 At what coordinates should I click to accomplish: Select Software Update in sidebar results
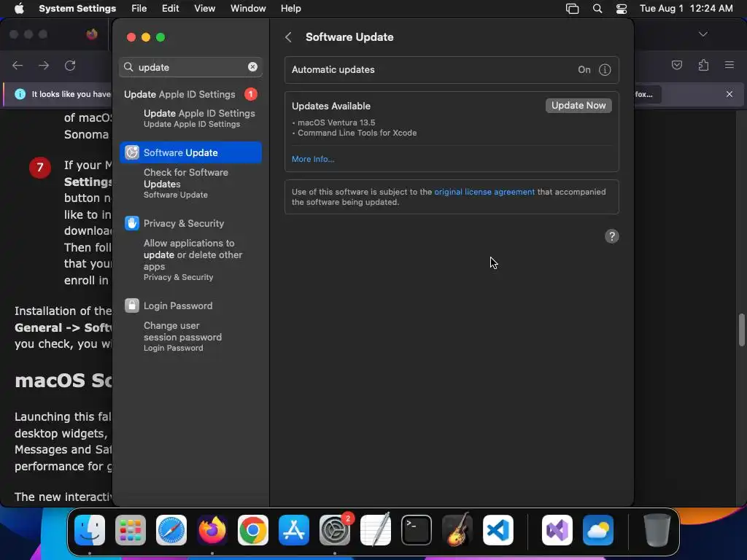click(190, 152)
